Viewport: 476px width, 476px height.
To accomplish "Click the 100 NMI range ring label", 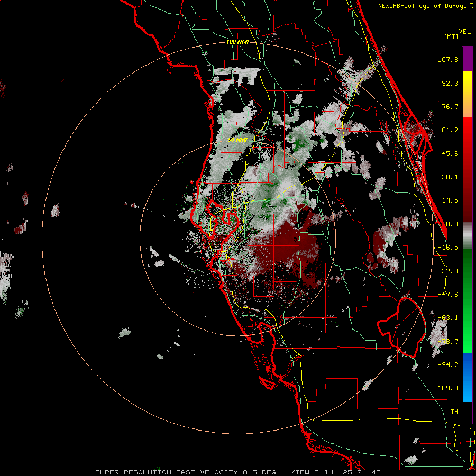I will (237, 42).
